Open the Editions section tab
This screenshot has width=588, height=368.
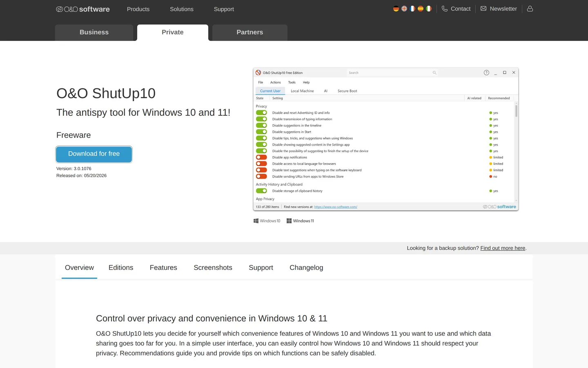pyautogui.click(x=121, y=268)
